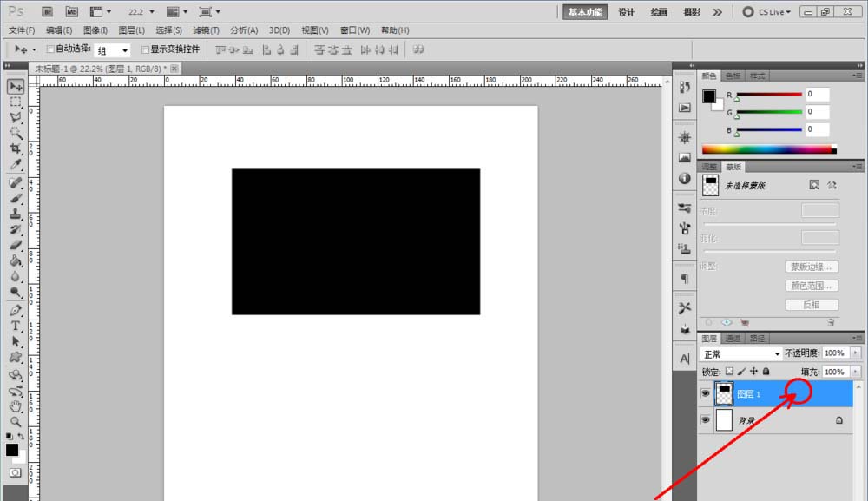Add pixel mask in Masks panel
This screenshot has width=868, height=501.
click(x=814, y=185)
